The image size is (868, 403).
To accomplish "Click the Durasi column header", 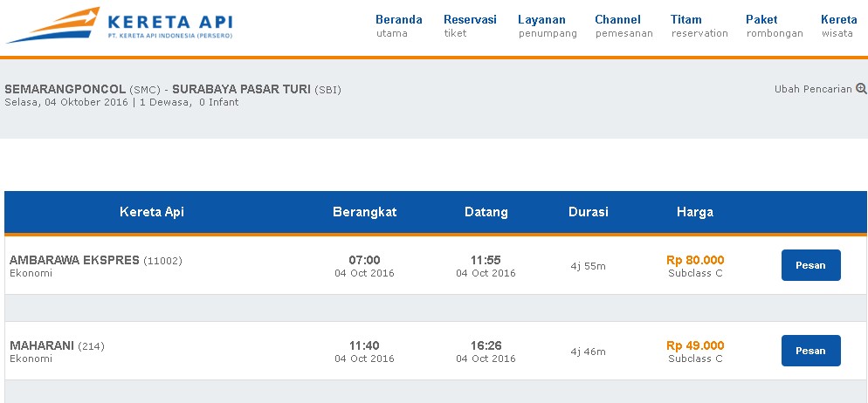I will 589,212.
